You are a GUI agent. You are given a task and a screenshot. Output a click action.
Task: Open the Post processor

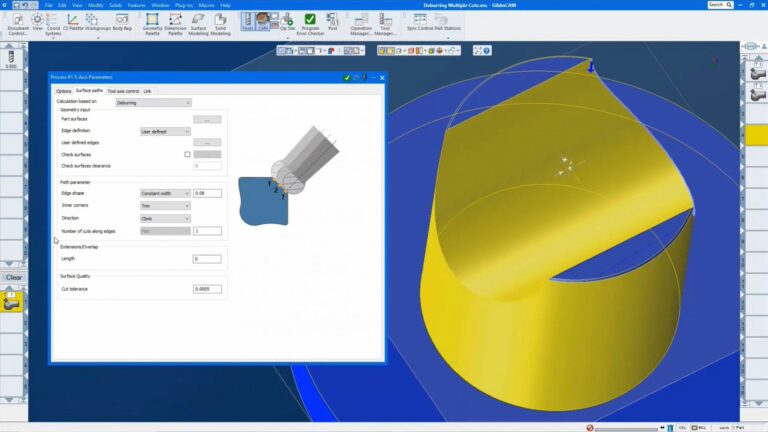(x=333, y=23)
